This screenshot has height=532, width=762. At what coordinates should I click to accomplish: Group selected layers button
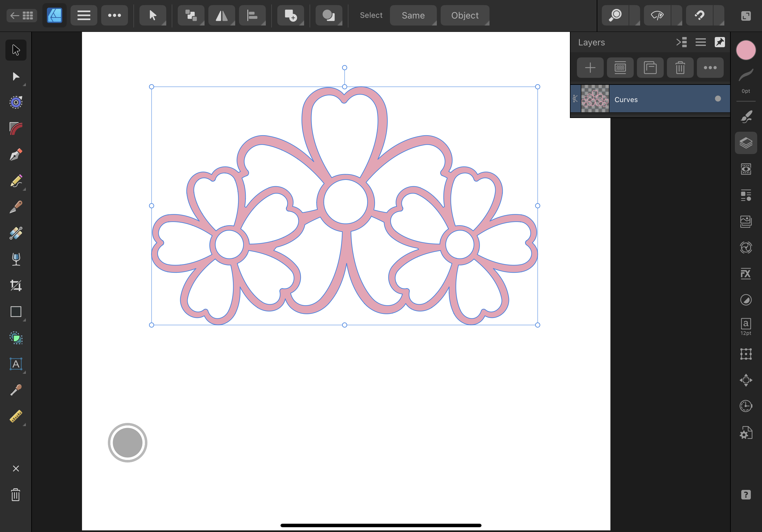[650, 68]
